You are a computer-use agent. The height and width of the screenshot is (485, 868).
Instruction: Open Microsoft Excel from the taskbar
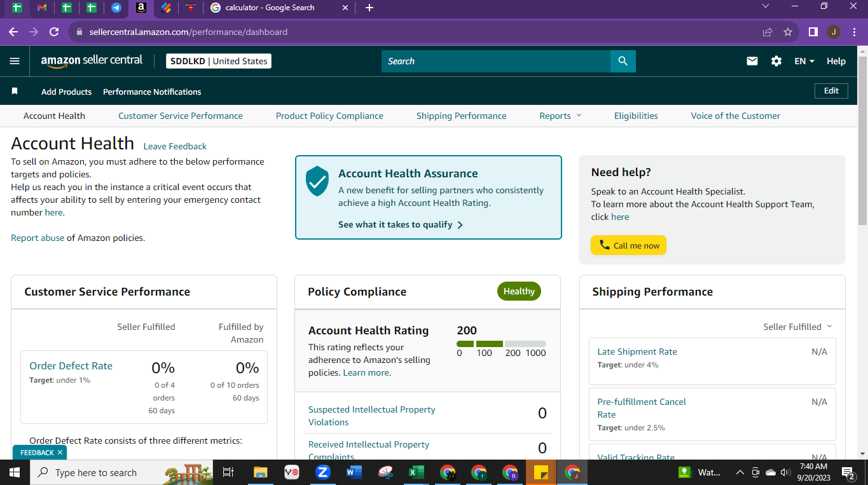[x=417, y=472]
